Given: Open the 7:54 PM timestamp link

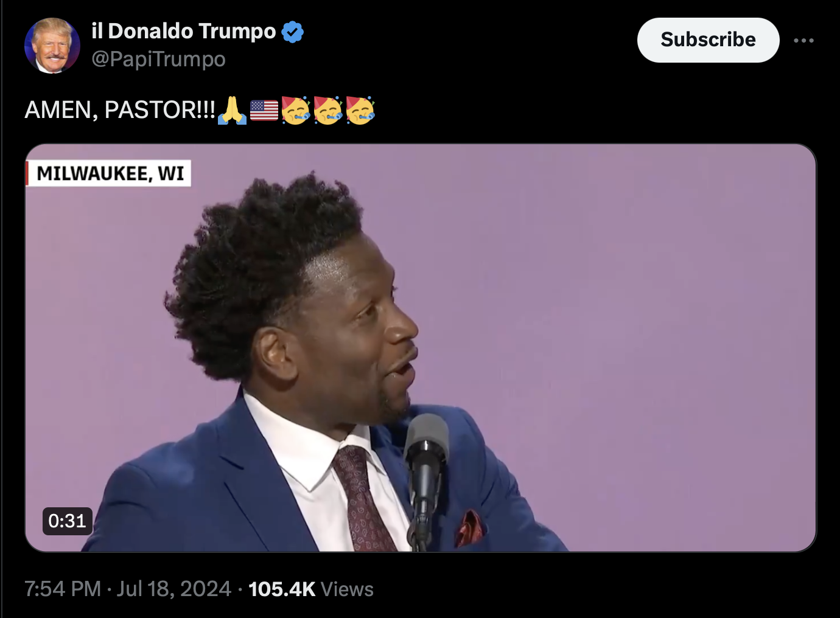Looking at the screenshot, I should 62,589.
